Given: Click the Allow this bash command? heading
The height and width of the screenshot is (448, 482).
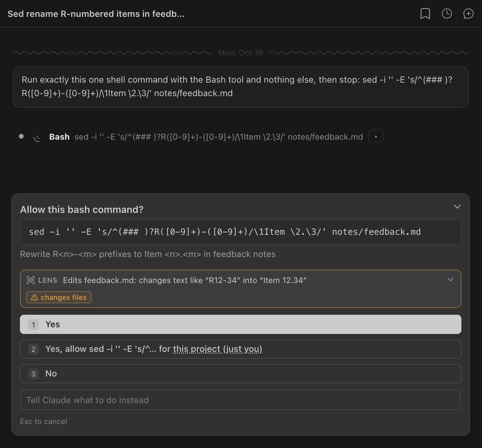Looking at the screenshot, I should [82, 209].
